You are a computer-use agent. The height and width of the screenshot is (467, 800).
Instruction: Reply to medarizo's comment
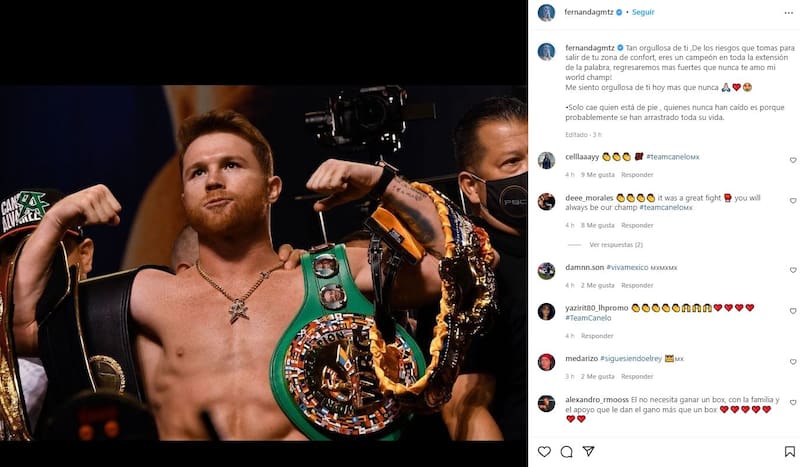coord(637,376)
